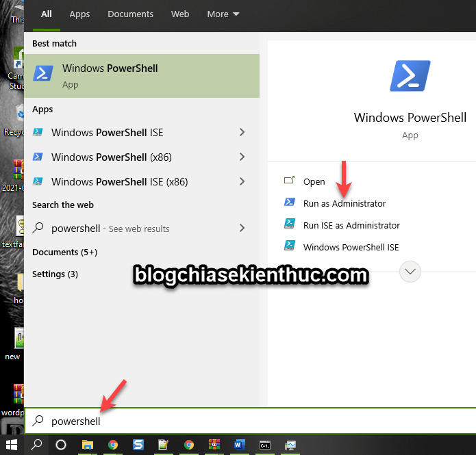The width and height of the screenshot is (476, 455).
Task: Open the Notepad++ icon in taskbar
Action: pyautogui.click(x=163, y=445)
